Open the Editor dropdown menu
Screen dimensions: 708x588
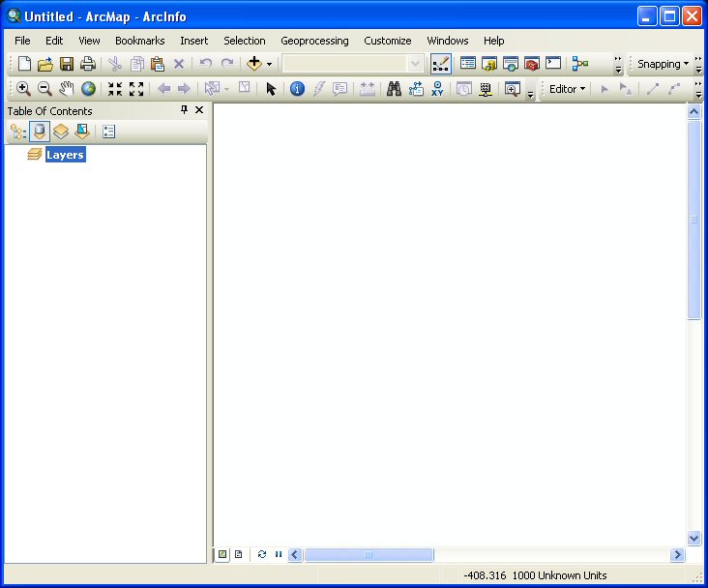pyautogui.click(x=567, y=89)
